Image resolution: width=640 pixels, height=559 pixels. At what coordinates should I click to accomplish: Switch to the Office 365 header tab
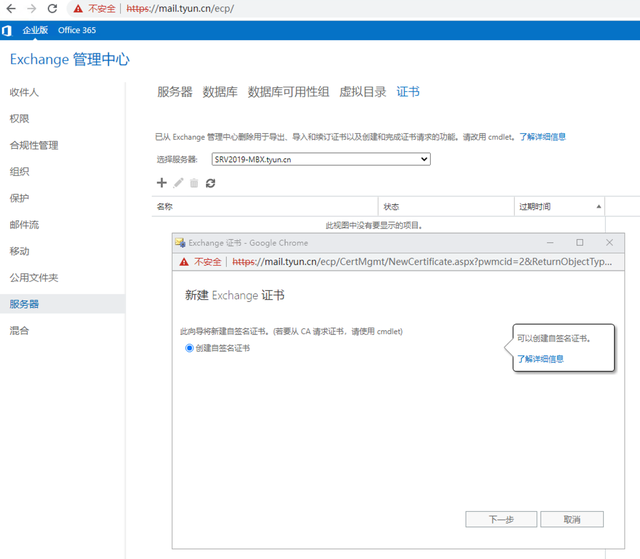pyautogui.click(x=77, y=30)
